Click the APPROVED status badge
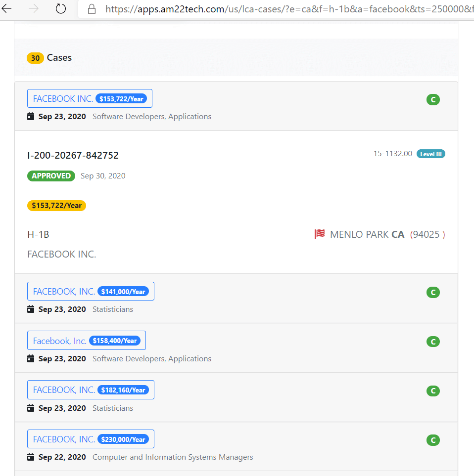Image resolution: width=474 pixels, height=476 pixels. [x=51, y=176]
